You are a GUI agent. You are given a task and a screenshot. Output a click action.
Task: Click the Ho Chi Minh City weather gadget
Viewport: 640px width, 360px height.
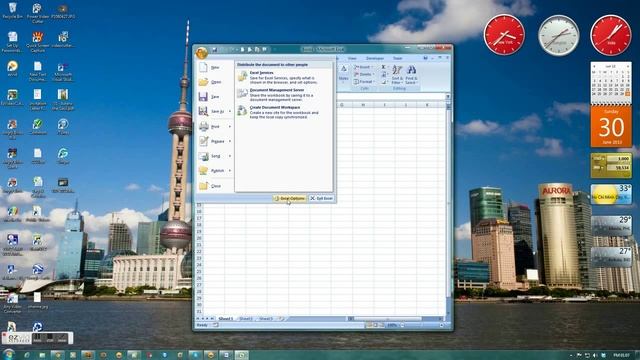coord(611,194)
